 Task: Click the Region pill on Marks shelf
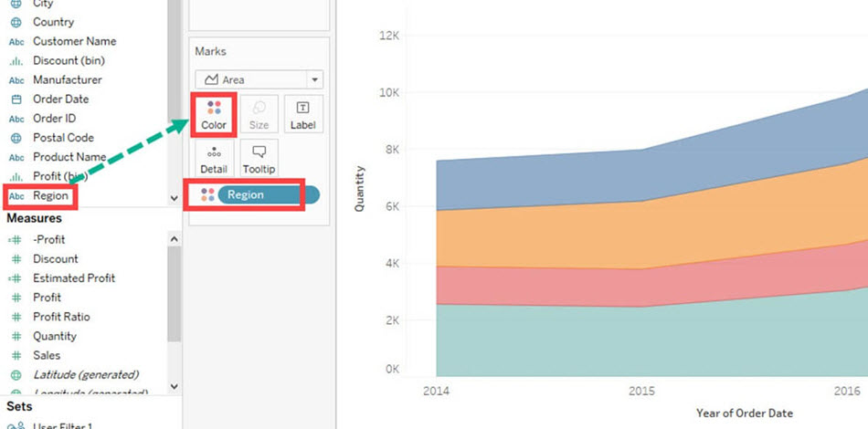(x=267, y=194)
